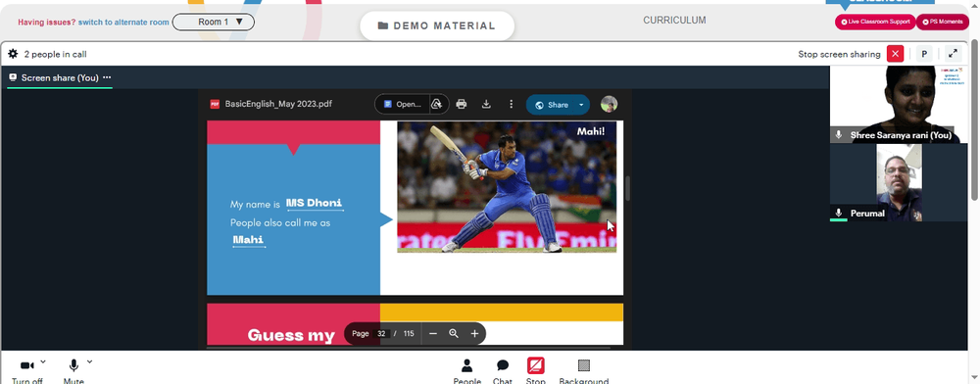Screen dimensions: 980x384
Task: Open camera options chevron
Action: point(43,361)
